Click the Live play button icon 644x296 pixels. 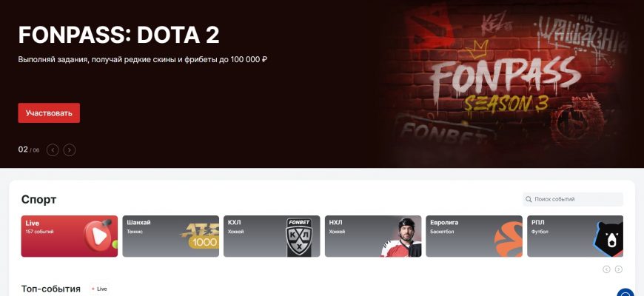97,235
